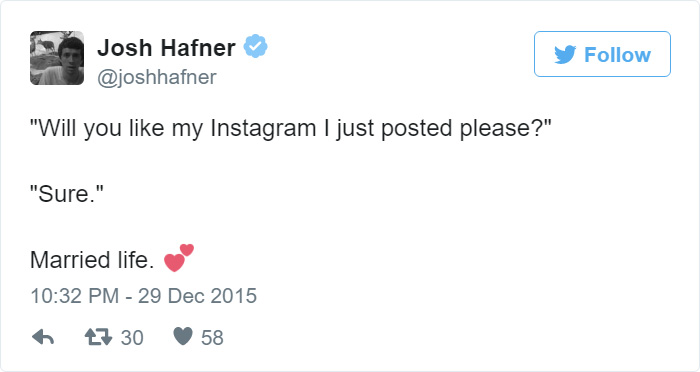The width and height of the screenshot is (700, 372).
Task: Click "posted please?" at the tweet line end
Action: (466, 129)
